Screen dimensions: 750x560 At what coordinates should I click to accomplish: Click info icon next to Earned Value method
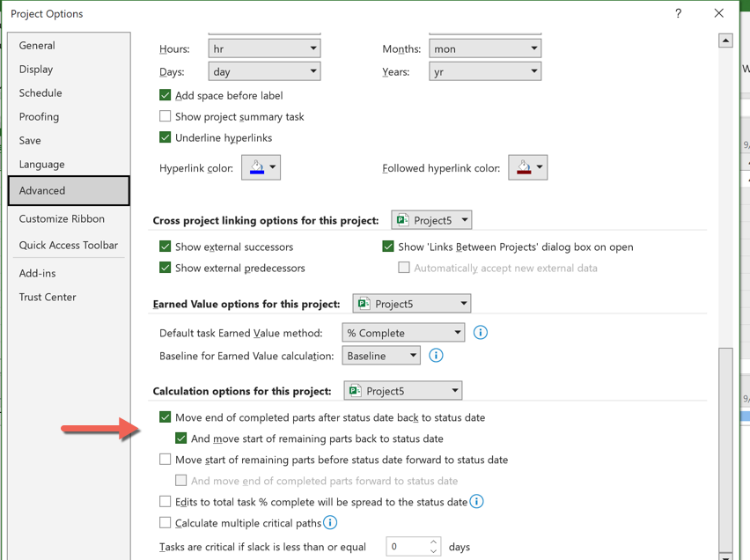tap(481, 332)
